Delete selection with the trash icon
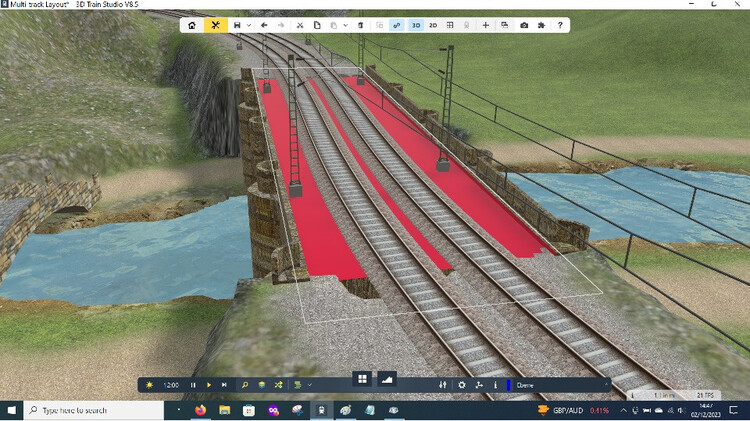The width and height of the screenshot is (750, 421). (x=361, y=25)
